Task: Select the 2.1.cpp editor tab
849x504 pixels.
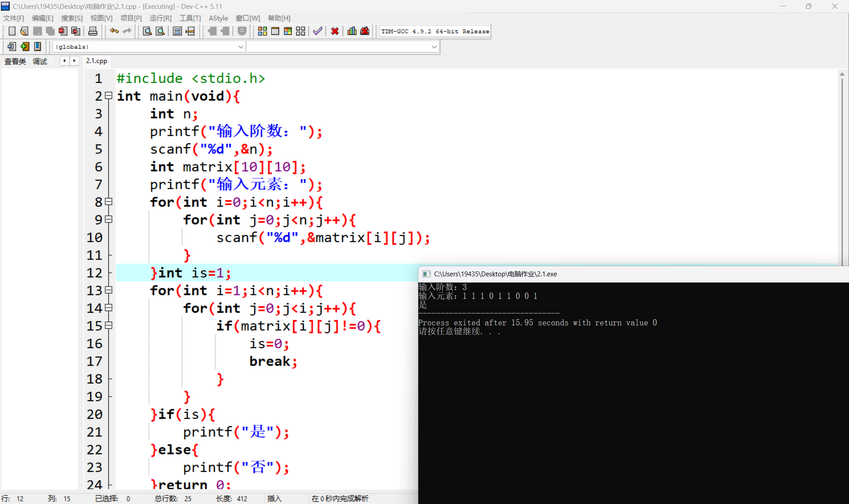Action: [x=96, y=61]
